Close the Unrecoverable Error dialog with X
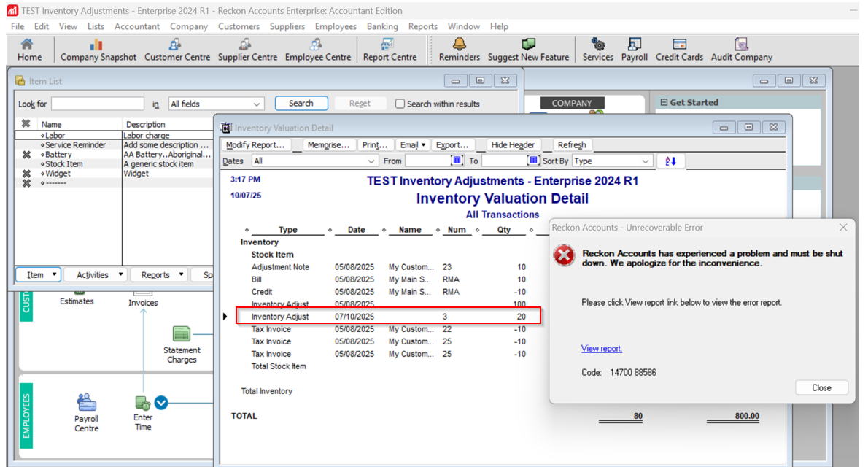 click(843, 228)
